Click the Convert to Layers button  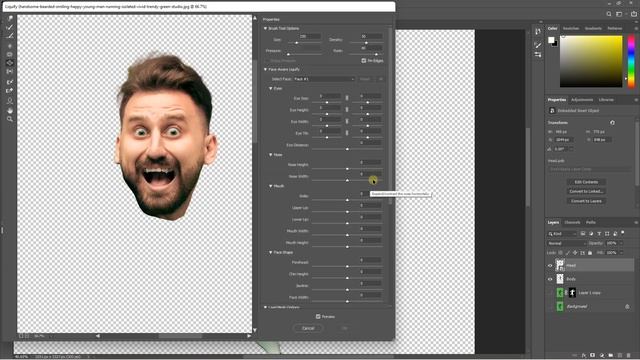point(586,201)
